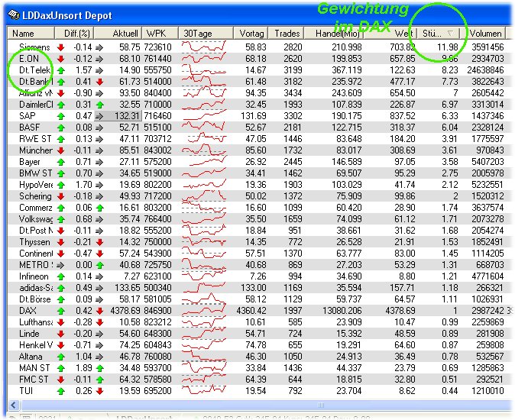Screen dimensions: 515x420
Task: Click the red trend arrow in Lufthansa row
Action: point(100,322)
